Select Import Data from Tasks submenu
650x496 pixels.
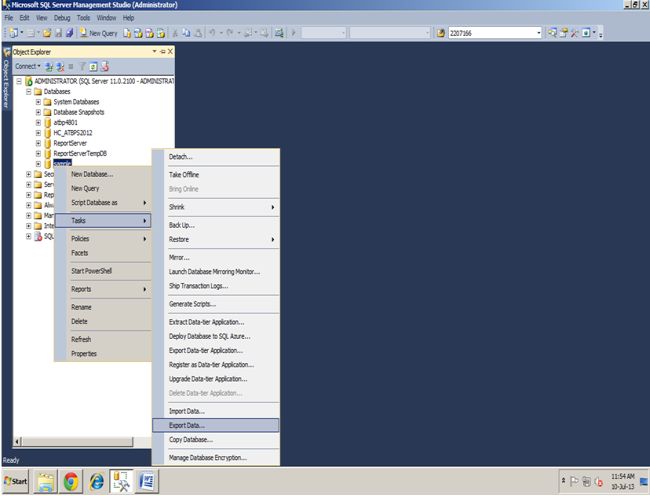(x=216, y=411)
